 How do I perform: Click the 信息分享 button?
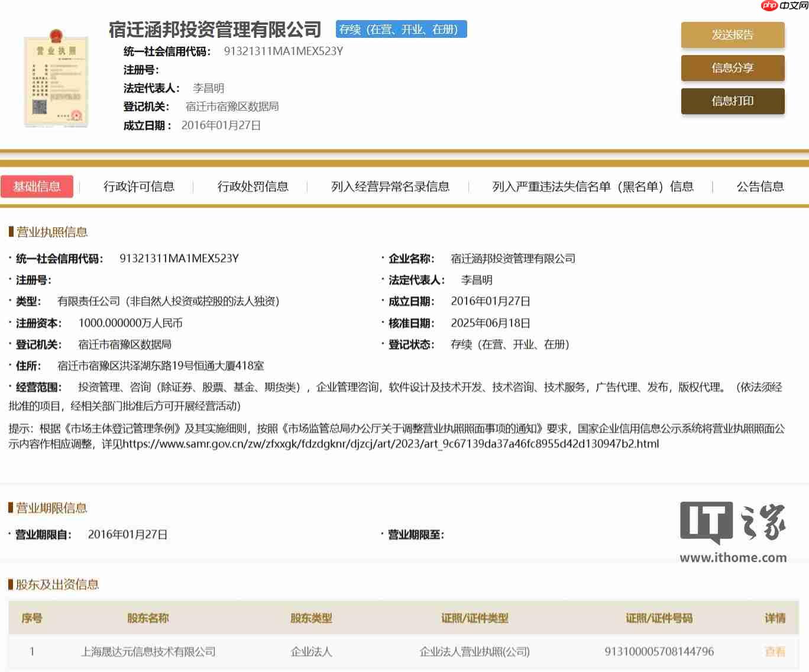click(x=733, y=68)
